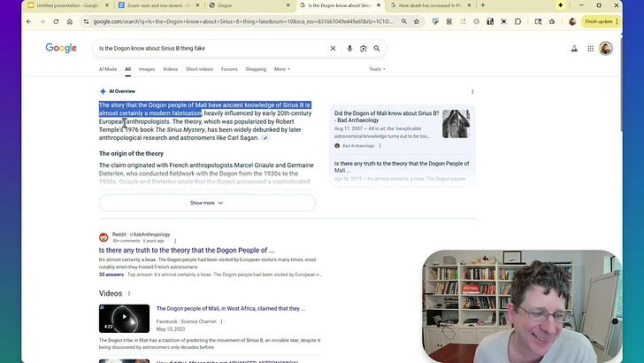Open the 30 answers link
The width and height of the screenshot is (644, 363).
[111, 274]
